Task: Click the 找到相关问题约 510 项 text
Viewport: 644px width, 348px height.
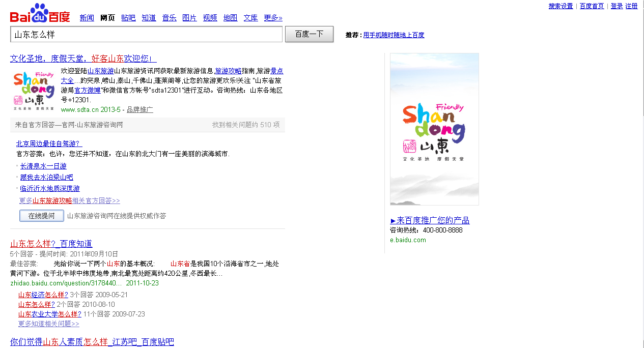Action: pos(246,125)
